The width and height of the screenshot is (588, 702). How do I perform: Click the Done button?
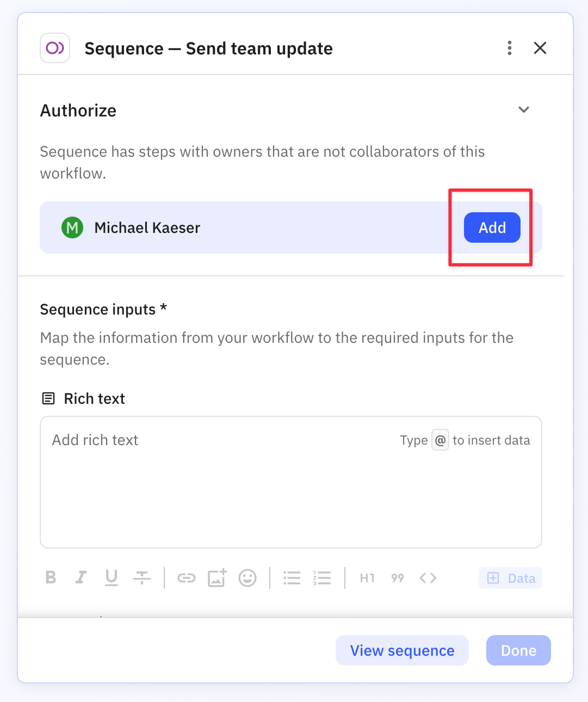click(518, 650)
